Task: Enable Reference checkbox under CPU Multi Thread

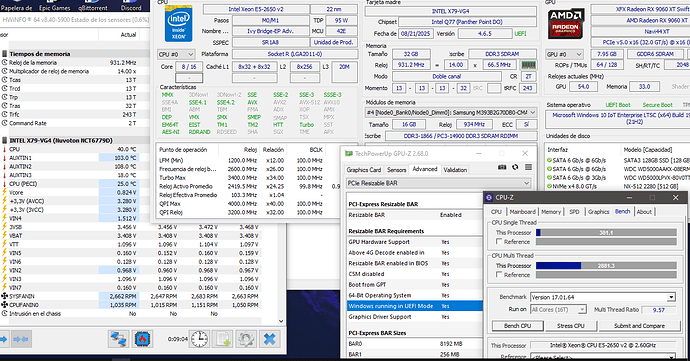Action: [499, 275]
